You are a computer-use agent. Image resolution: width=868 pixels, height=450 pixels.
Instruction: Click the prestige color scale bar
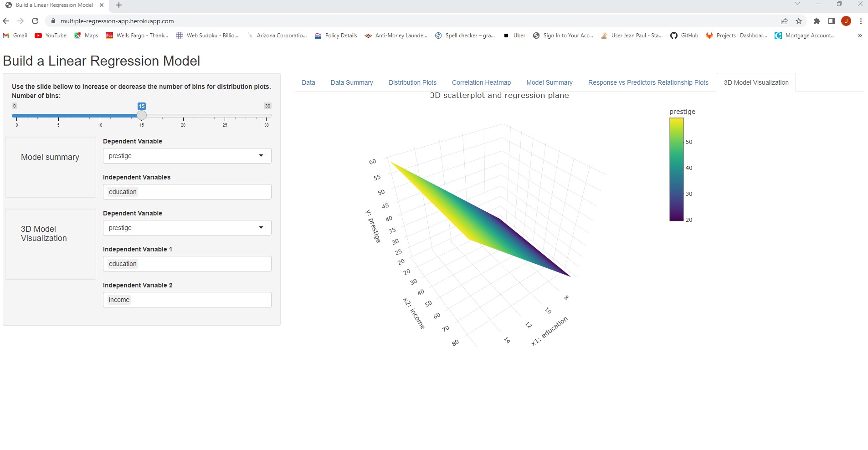tap(677, 169)
